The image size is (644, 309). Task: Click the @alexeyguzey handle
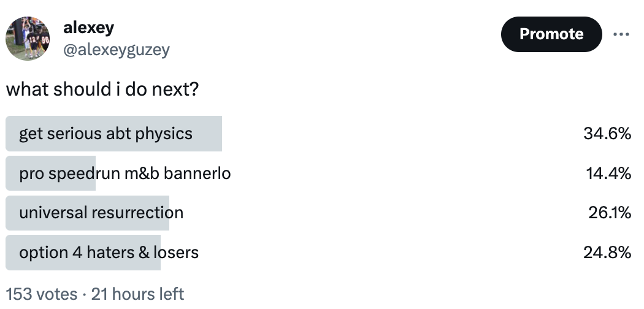point(117,50)
